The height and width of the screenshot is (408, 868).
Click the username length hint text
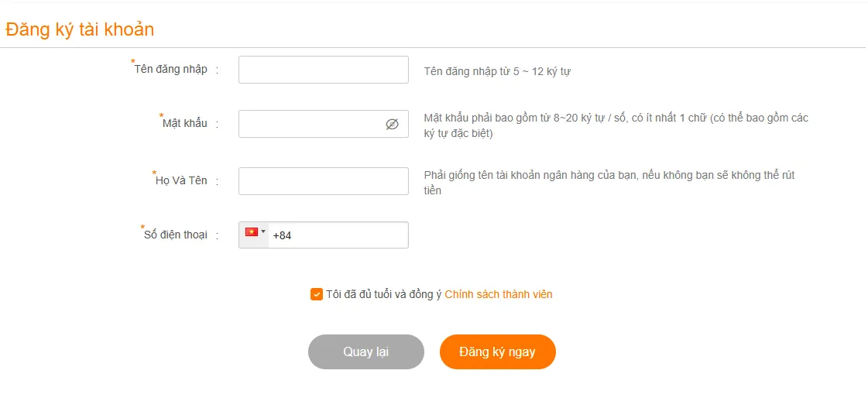click(x=497, y=71)
